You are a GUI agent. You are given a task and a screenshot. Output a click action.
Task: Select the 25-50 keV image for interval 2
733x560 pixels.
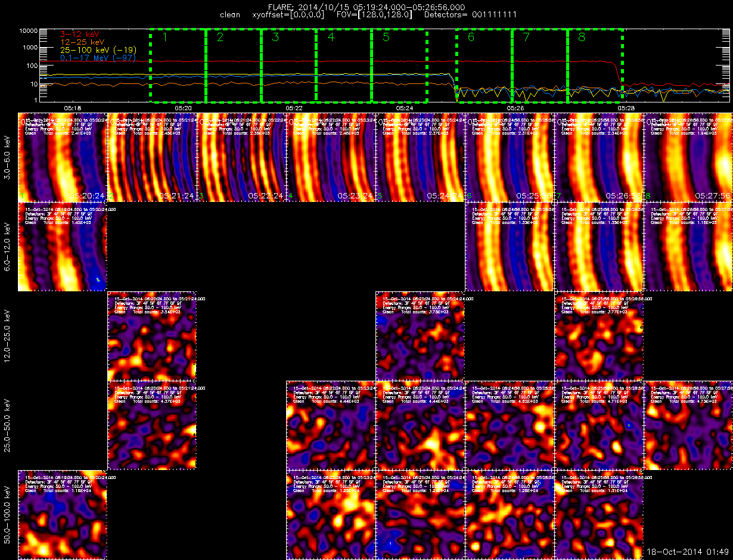click(152, 425)
